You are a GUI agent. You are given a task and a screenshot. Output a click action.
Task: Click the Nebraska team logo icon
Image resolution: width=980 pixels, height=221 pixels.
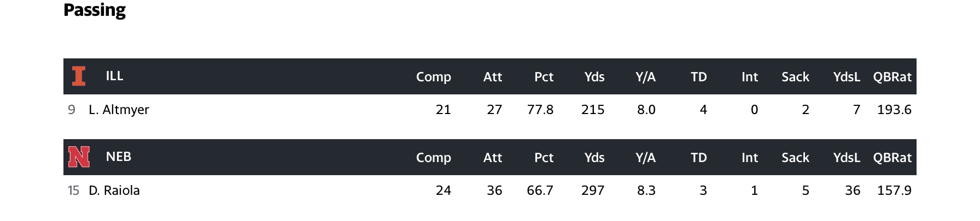[x=79, y=157]
